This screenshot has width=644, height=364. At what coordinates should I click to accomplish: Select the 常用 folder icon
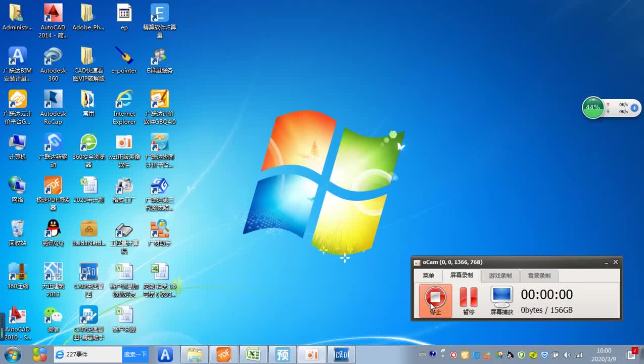(x=88, y=103)
